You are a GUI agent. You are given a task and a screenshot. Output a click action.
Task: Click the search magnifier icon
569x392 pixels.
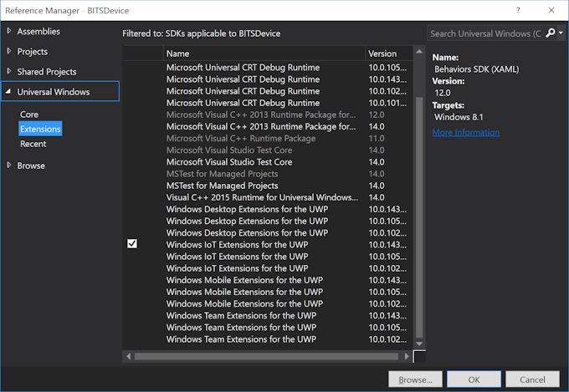tap(550, 33)
